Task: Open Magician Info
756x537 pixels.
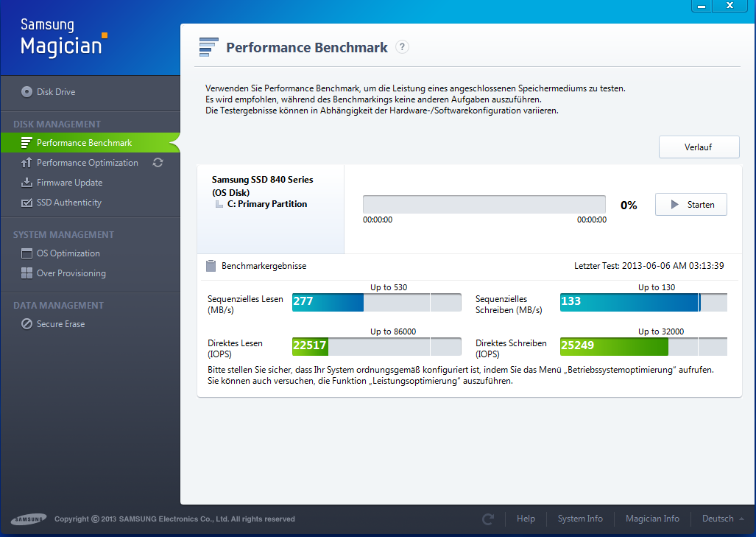Action: click(652, 519)
